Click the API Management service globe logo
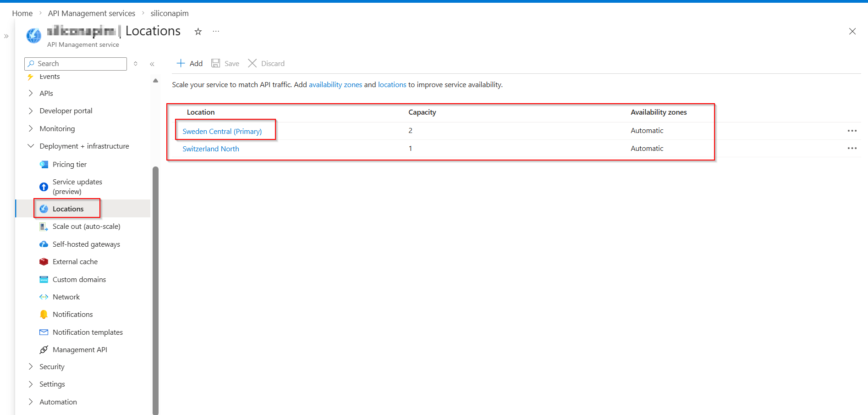Image resolution: width=868 pixels, height=415 pixels. tap(33, 36)
